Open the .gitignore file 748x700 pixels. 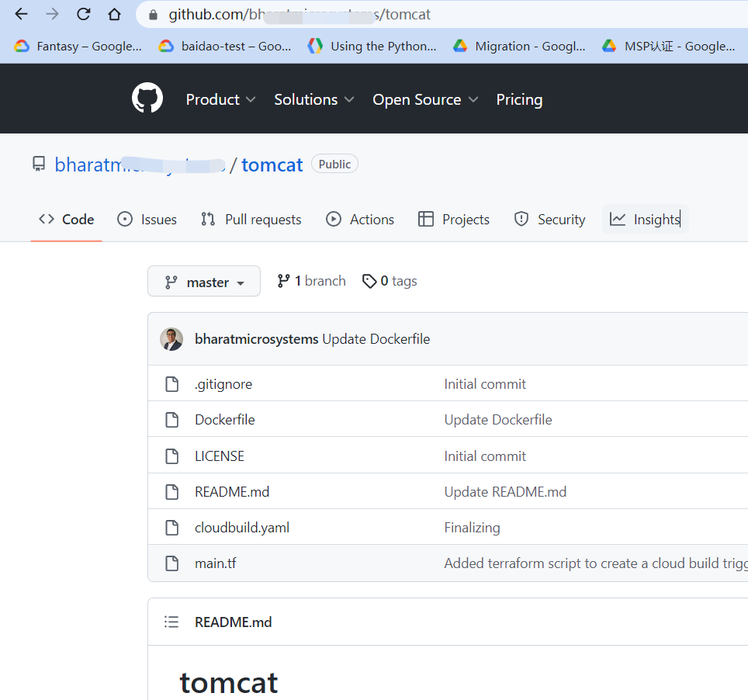pos(223,384)
